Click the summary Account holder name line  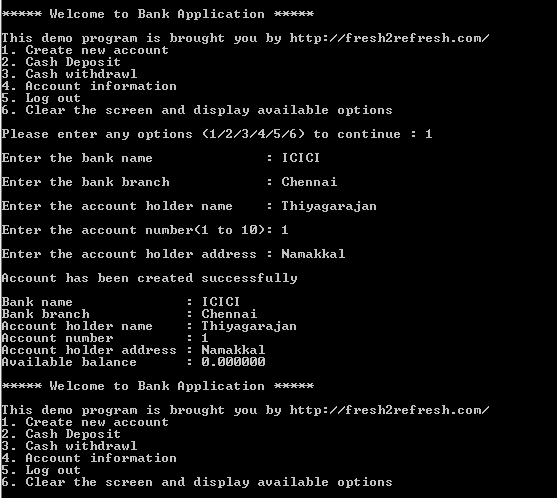[149, 326]
